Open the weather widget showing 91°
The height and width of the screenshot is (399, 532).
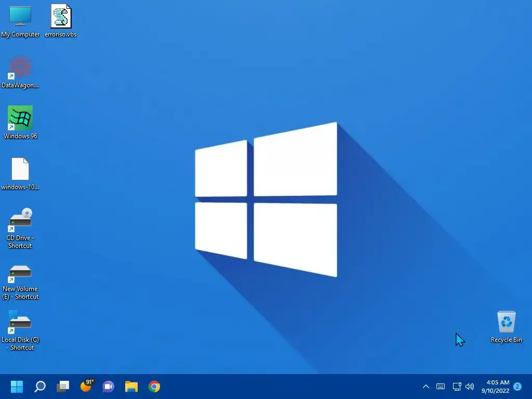coord(86,386)
